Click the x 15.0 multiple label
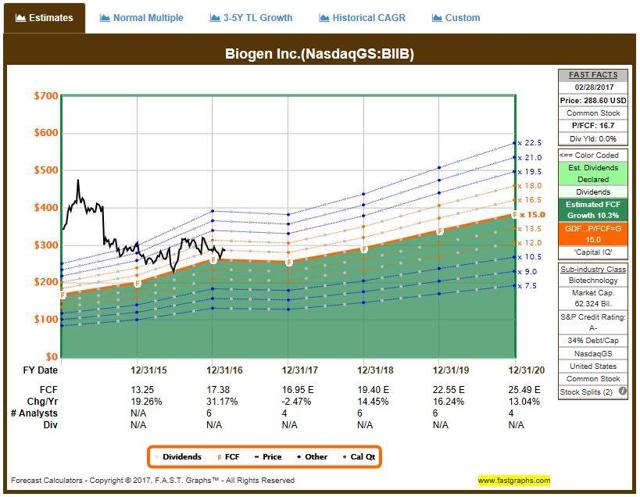This screenshot has width=640, height=497. point(532,214)
